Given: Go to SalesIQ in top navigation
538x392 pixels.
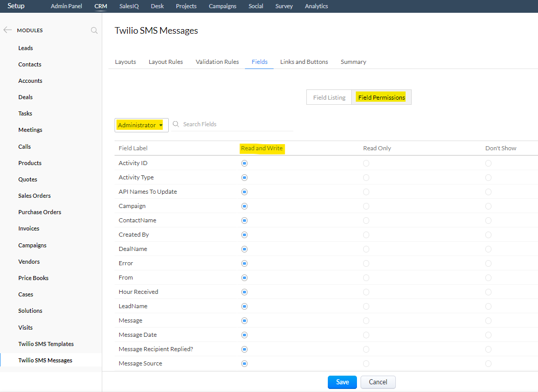Looking at the screenshot, I should tap(129, 6).
